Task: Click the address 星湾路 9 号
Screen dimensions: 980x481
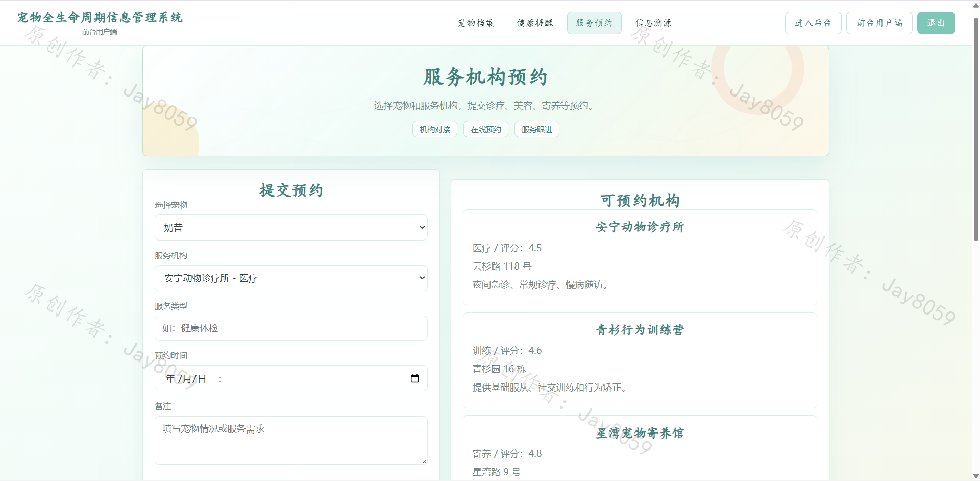Action: click(x=496, y=472)
